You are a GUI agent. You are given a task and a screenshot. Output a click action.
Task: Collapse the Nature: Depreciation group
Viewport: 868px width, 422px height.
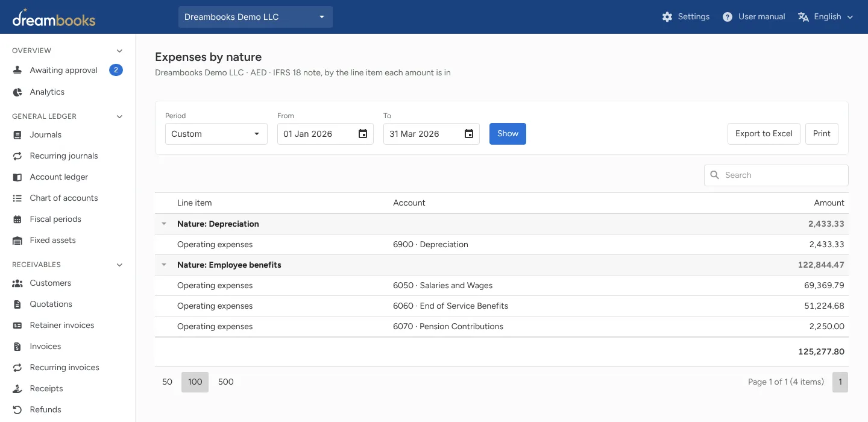pos(163,224)
